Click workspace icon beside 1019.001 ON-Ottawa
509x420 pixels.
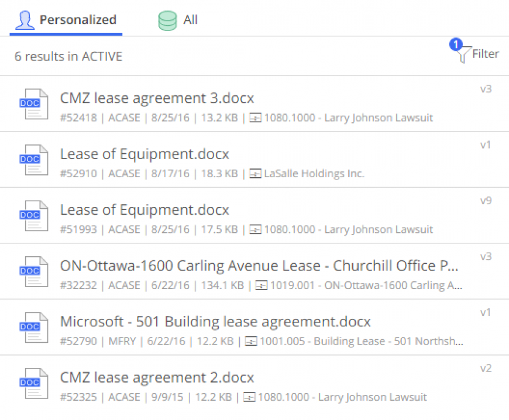click(x=262, y=285)
